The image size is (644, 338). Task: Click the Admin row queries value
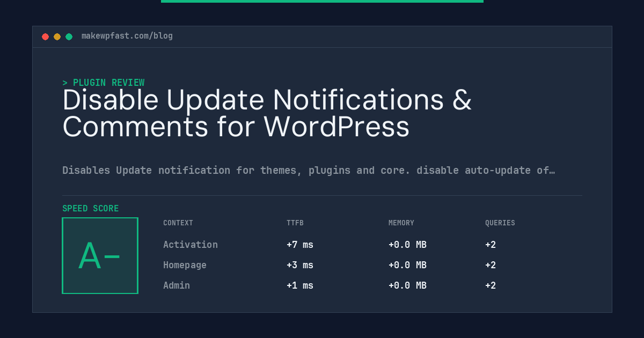pos(491,285)
